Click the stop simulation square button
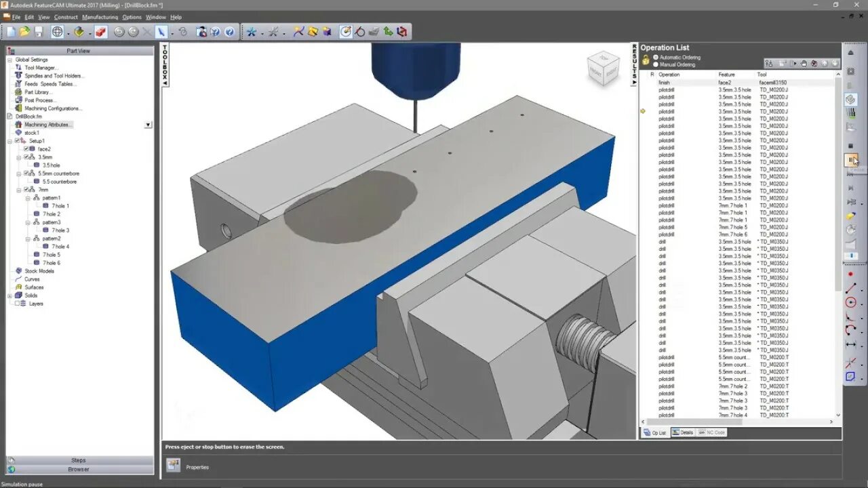868x488 pixels. [x=851, y=146]
